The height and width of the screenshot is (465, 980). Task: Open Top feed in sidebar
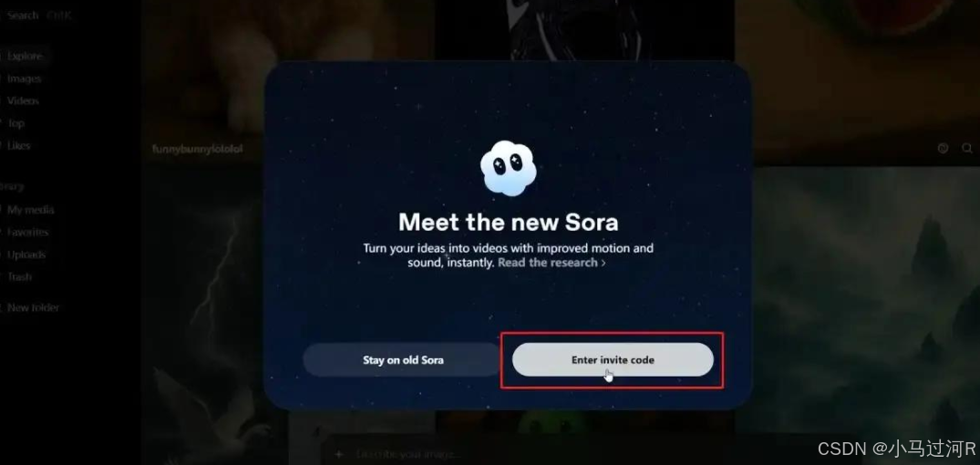15,123
